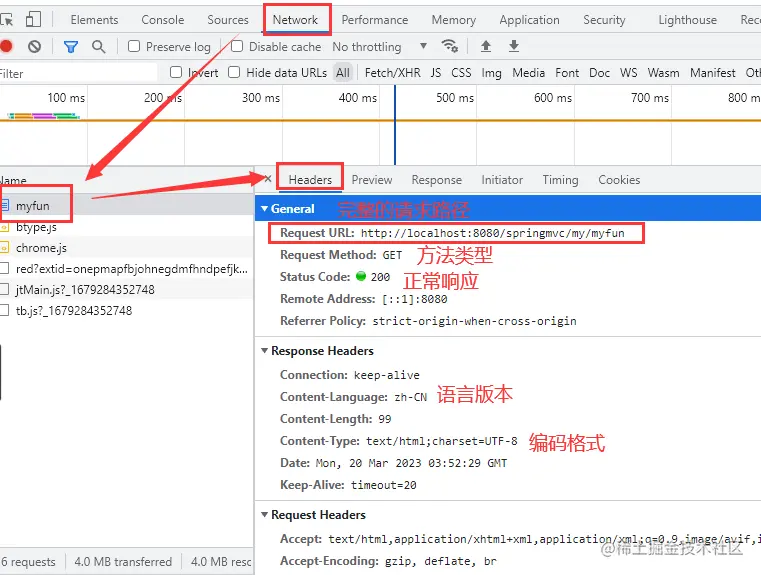Viewport: 761px width, 575px height.
Task: Select the All type filter
Action: point(343,73)
